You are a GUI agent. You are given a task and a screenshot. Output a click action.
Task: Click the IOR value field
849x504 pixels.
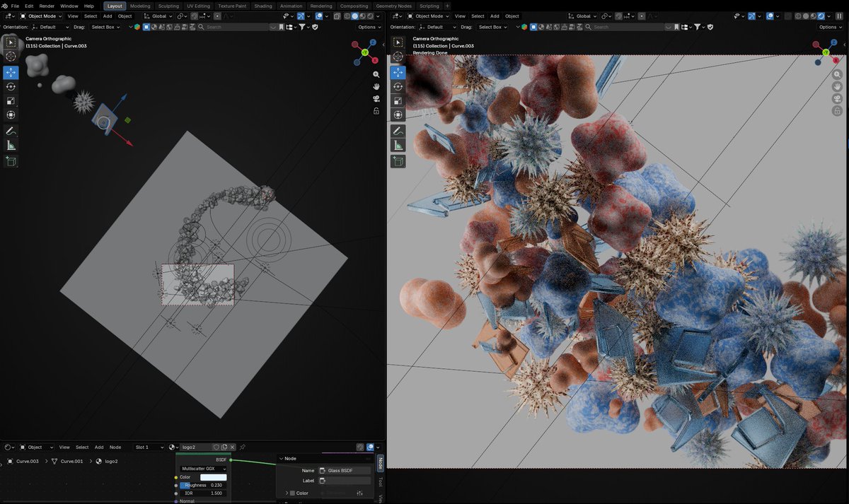click(x=204, y=493)
